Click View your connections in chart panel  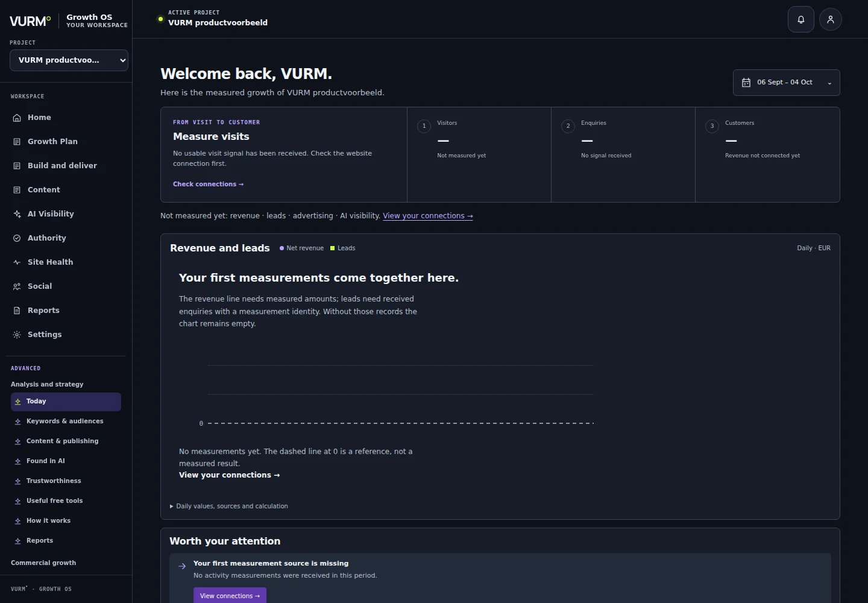[229, 475]
